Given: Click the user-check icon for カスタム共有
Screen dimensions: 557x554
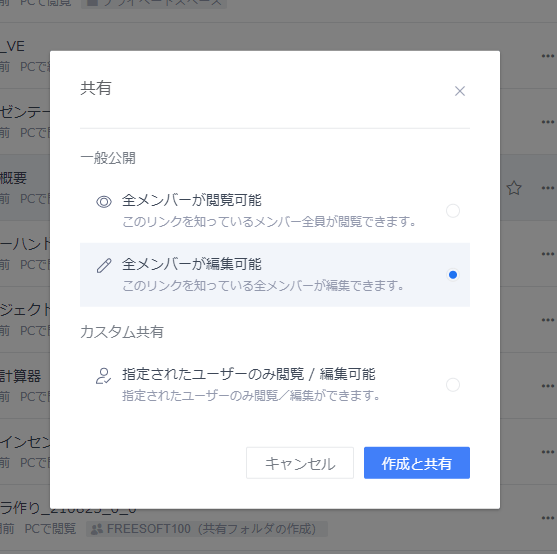Looking at the screenshot, I should [x=103, y=376].
